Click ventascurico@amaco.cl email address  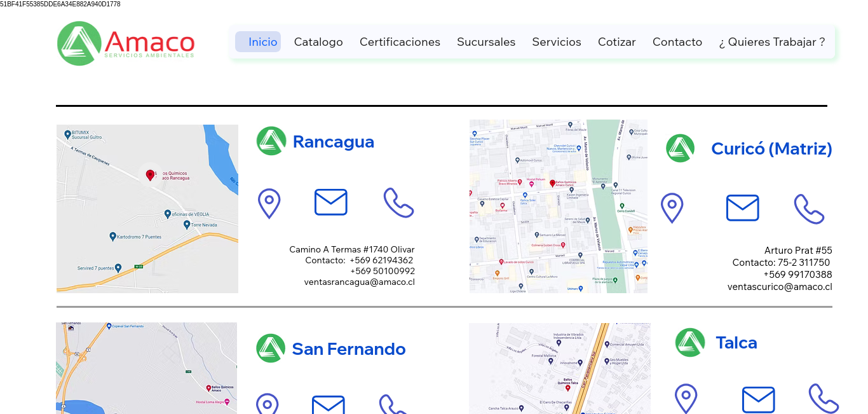click(780, 287)
